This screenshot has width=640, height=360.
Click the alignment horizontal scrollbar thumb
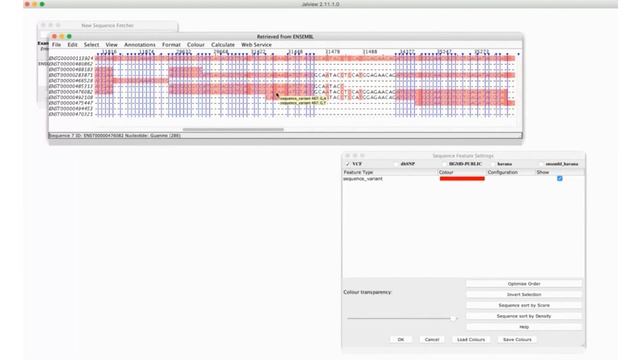tap(233, 129)
